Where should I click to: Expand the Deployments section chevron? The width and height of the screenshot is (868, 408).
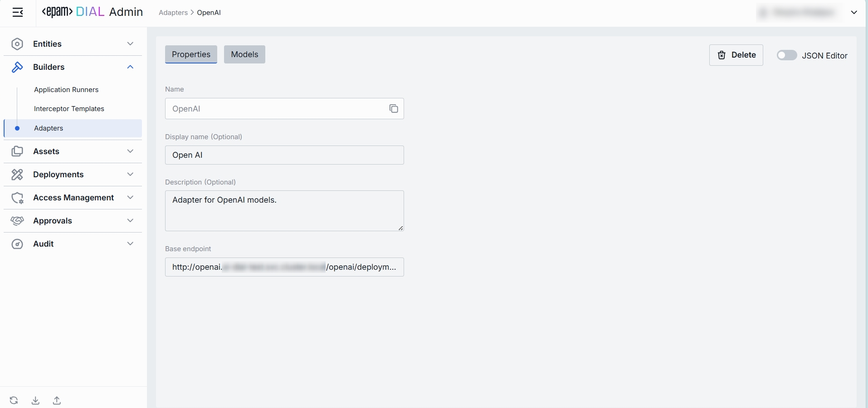coord(130,175)
